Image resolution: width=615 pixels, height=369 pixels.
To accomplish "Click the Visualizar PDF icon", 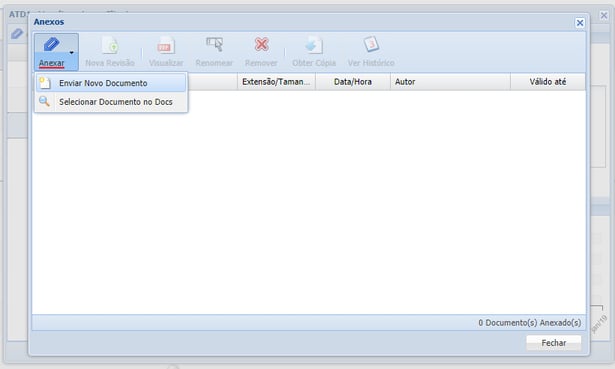I will (166, 45).
